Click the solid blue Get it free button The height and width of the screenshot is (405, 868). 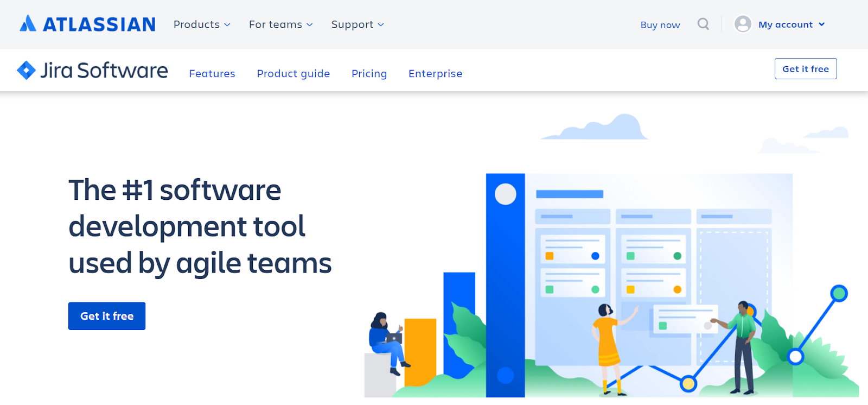(107, 316)
